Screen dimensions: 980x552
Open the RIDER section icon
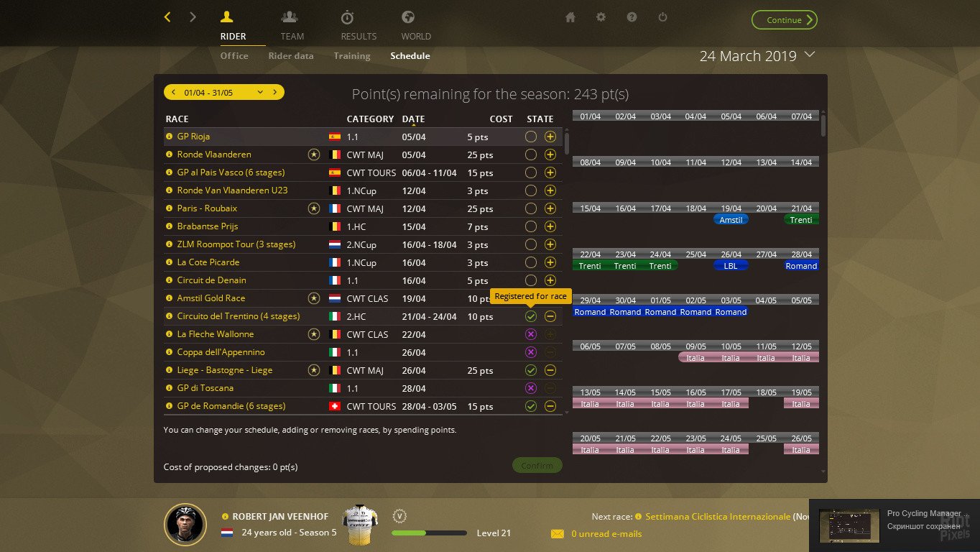226,18
